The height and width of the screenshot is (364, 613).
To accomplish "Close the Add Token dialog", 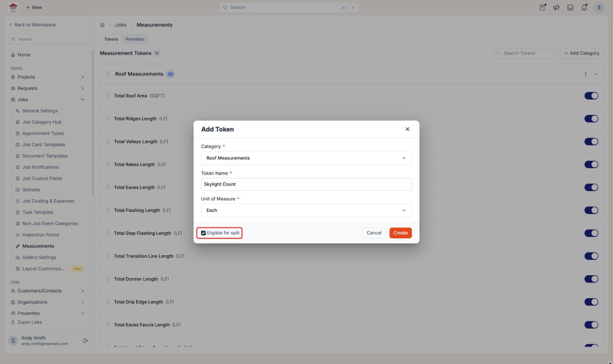I will coord(407,129).
